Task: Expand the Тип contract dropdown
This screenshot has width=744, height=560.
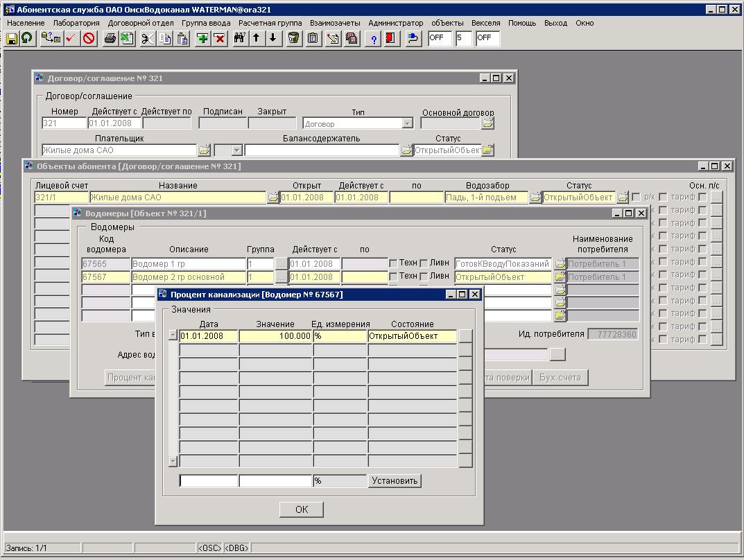Action: tap(407, 123)
